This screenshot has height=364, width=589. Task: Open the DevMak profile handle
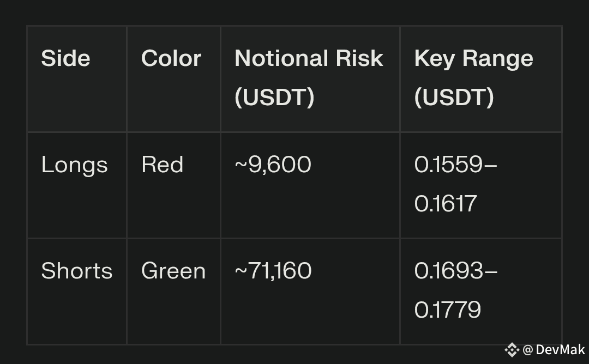pyautogui.click(x=560, y=350)
